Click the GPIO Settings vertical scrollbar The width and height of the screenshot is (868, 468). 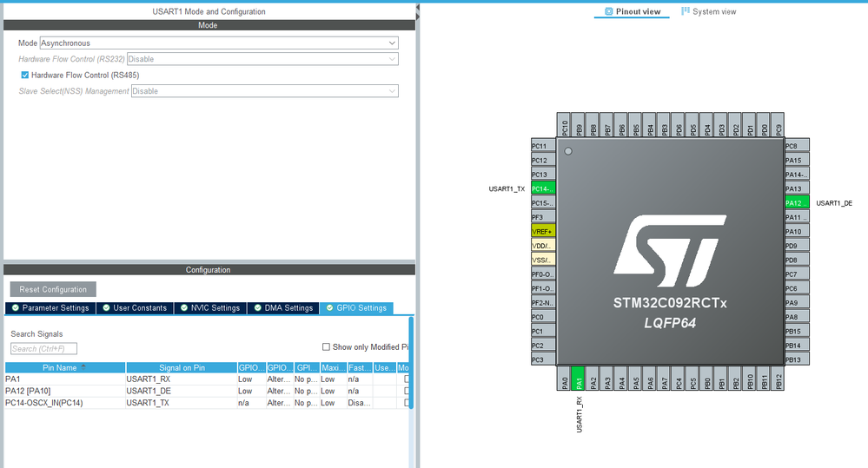pyautogui.click(x=411, y=362)
